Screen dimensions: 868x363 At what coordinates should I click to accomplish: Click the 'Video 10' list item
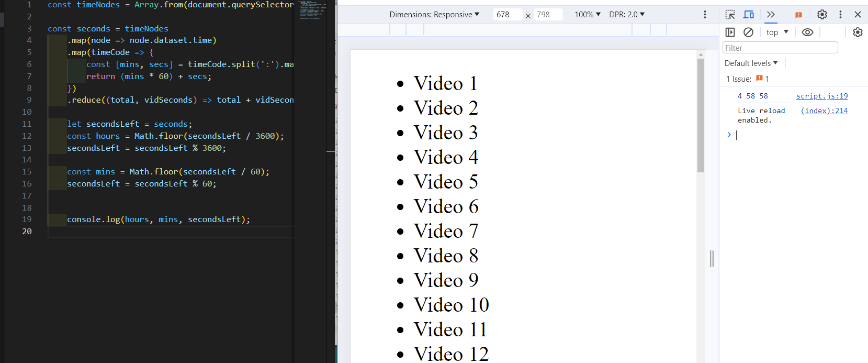click(x=451, y=305)
